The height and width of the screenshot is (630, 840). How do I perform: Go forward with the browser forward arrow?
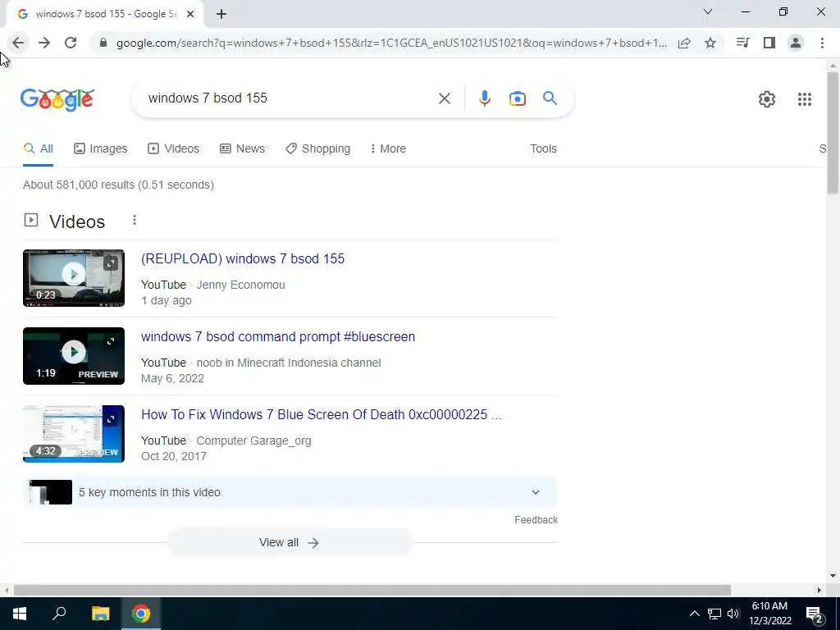(x=44, y=43)
